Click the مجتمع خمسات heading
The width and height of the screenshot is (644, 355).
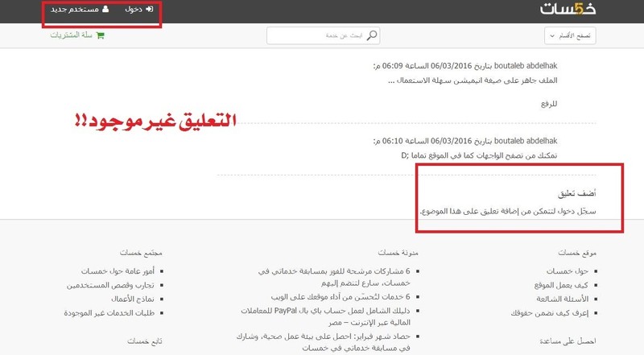pyautogui.click(x=141, y=253)
